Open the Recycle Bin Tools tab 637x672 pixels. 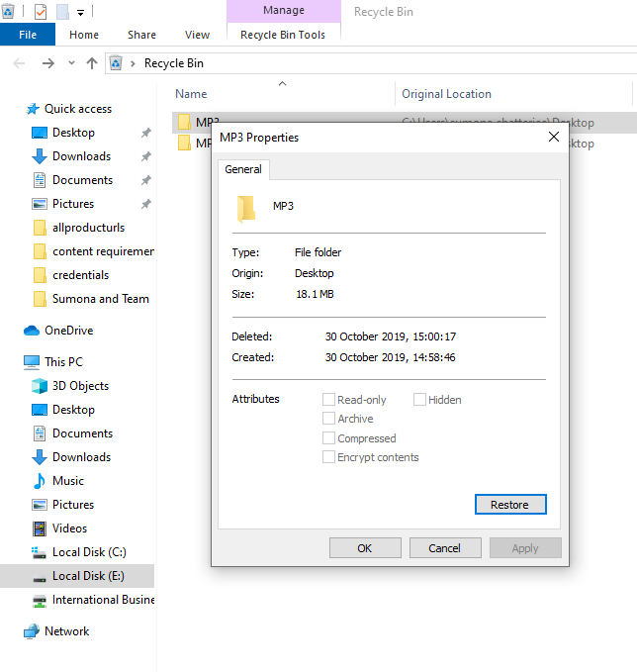coord(283,35)
